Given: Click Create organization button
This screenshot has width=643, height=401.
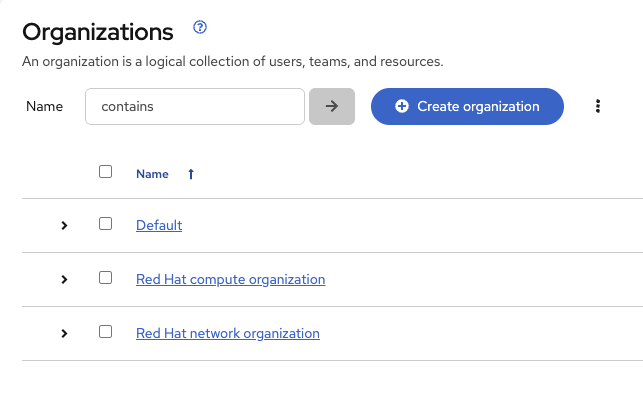Looking at the screenshot, I should (x=467, y=107).
